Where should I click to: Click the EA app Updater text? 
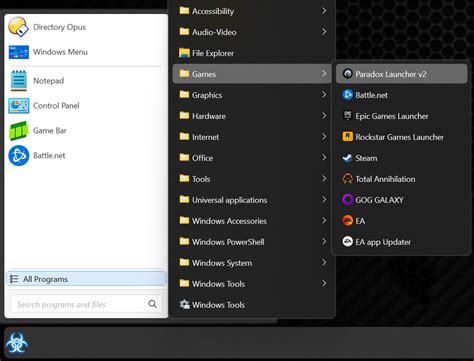(x=383, y=242)
